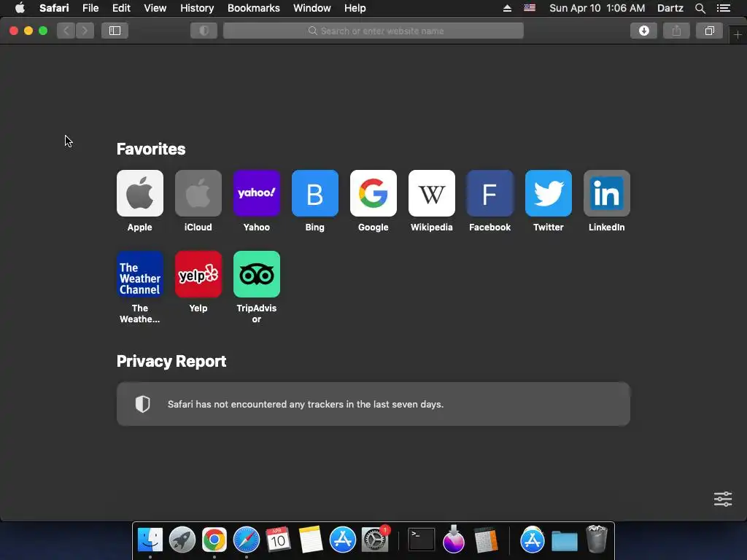
Task: Open the Facebook favorite
Action: pyautogui.click(x=489, y=192)
